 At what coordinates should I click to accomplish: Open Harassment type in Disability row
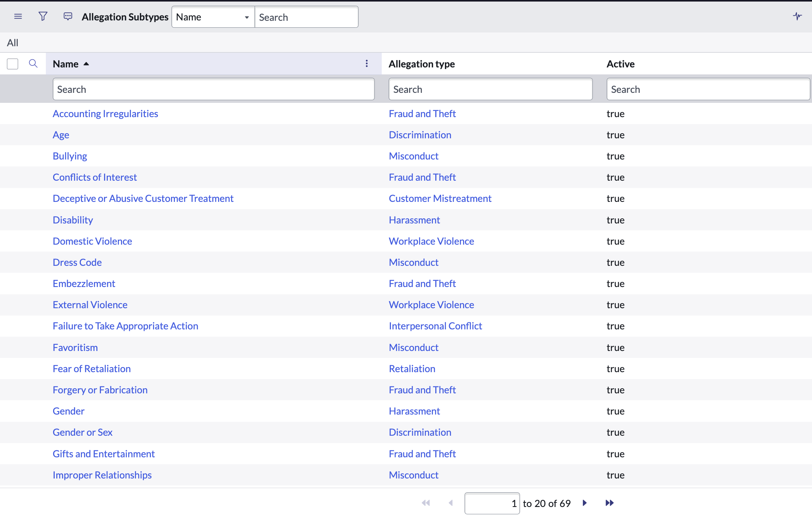pos(414,220)
